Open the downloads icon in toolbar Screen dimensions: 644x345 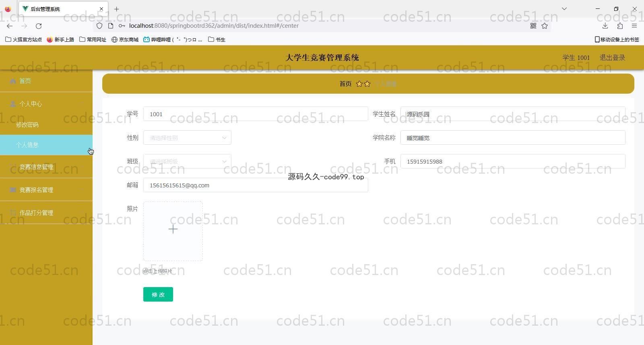(x=605, y=26)
